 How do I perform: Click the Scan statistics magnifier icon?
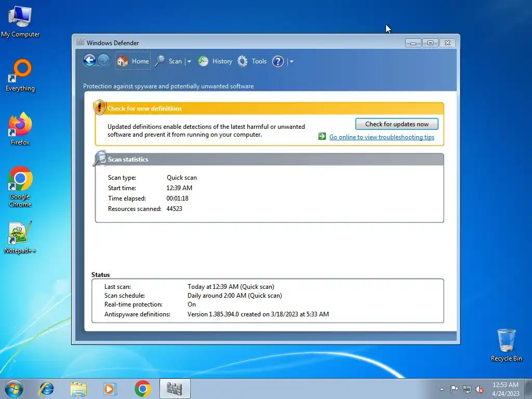100,158
